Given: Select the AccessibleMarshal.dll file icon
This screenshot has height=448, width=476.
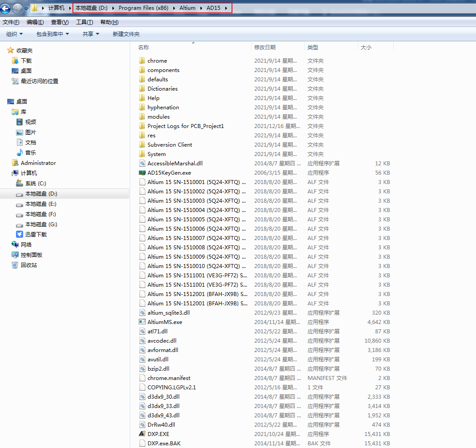Looking at the screenshot, I should 142,163.
